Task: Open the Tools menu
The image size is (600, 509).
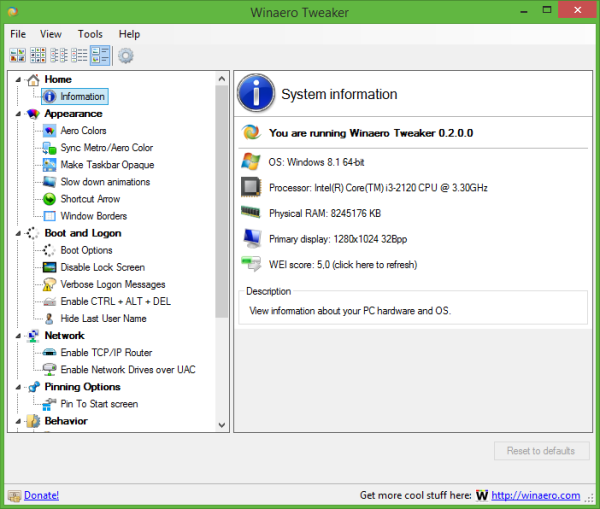Action: [x=90, y=34]
